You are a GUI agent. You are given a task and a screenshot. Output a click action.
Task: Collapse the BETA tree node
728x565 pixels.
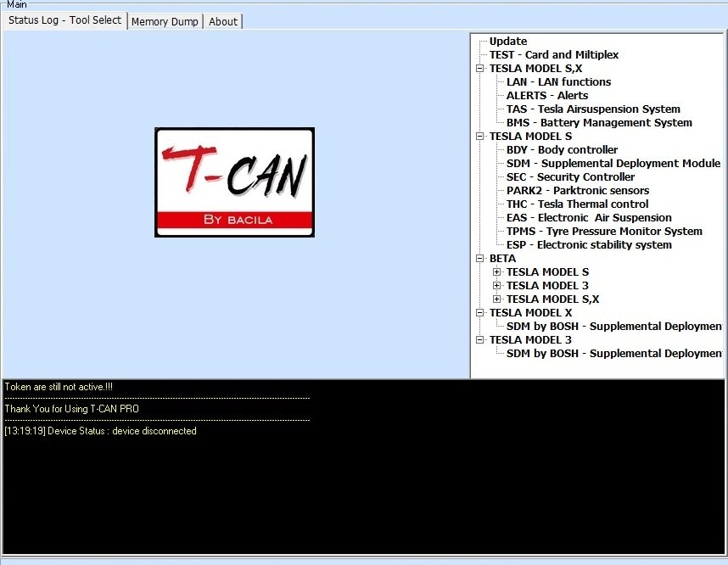pyautogui.click(x=480, y=258)
